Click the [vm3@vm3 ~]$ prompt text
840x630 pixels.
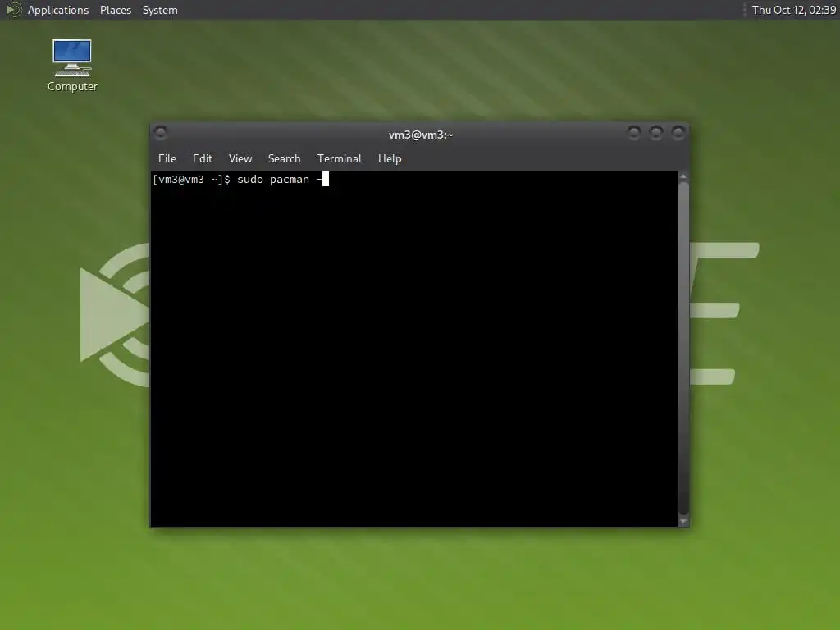point(191,180)
